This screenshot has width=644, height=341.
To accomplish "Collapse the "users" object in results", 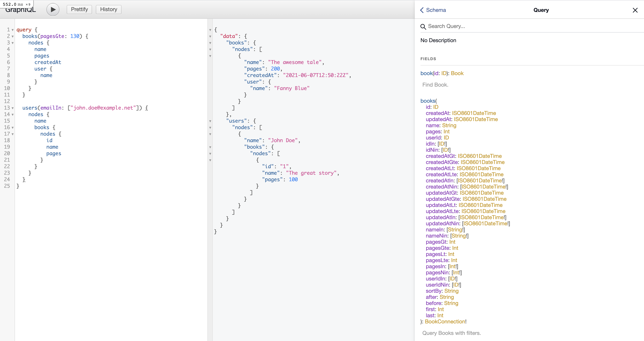I will point(210,121).
